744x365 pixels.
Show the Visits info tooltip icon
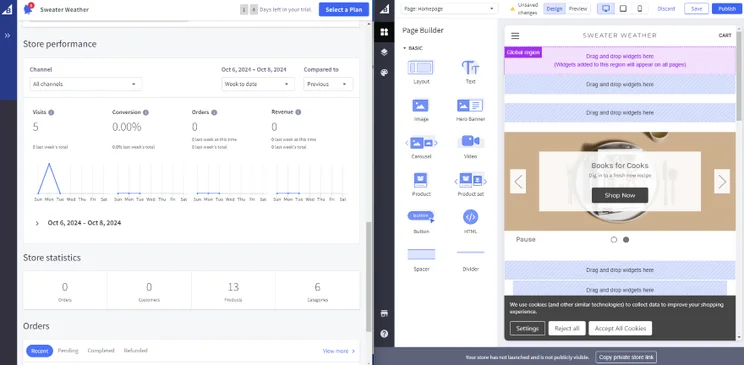click(x=51, y=112)
